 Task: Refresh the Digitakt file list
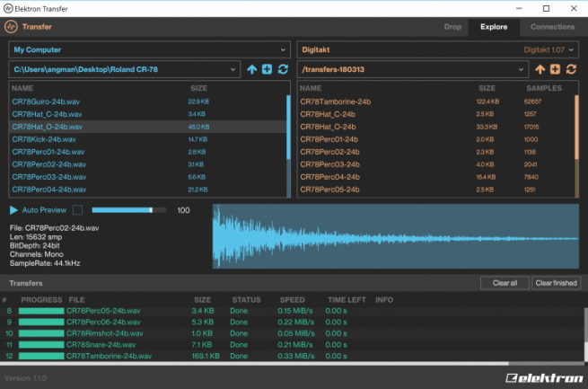coord(572,69)
